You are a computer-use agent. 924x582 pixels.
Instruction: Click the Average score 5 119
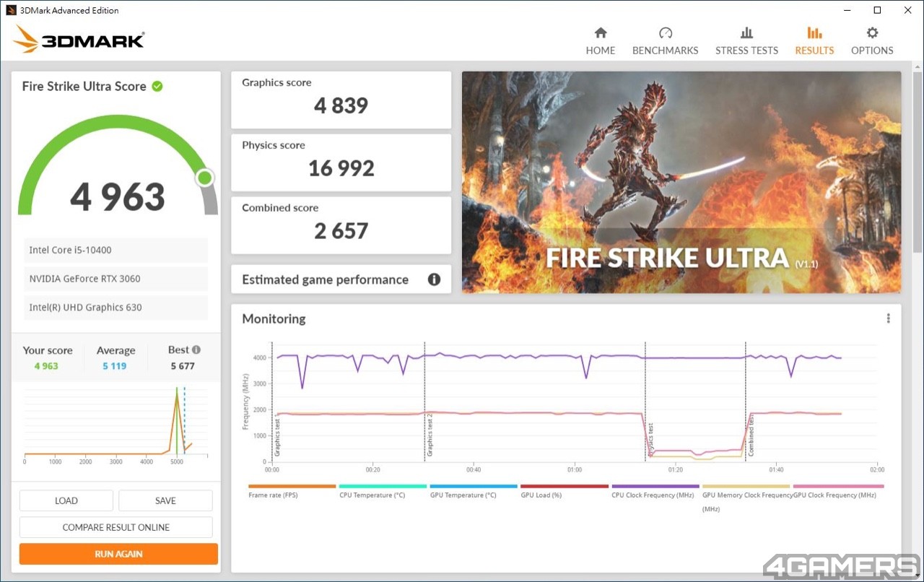[x=114, y=366]
